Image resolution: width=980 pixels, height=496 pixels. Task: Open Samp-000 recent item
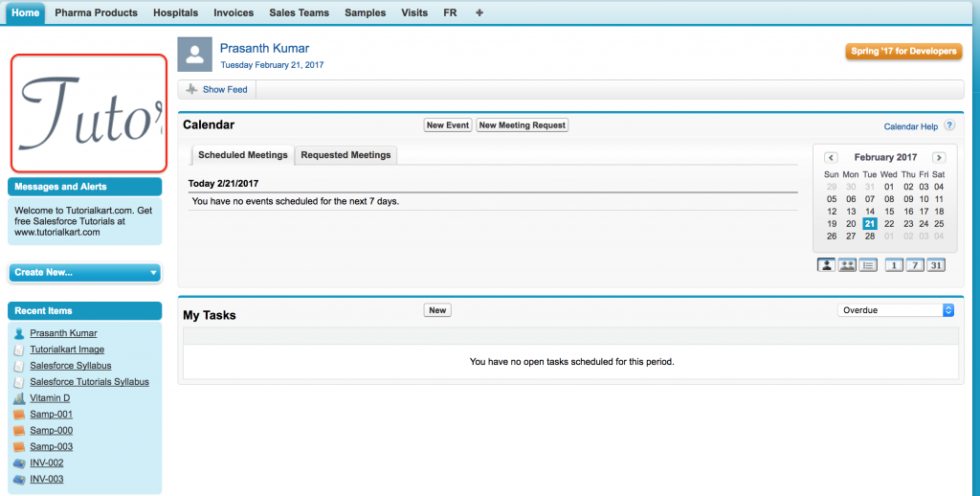tap(52, 431)
